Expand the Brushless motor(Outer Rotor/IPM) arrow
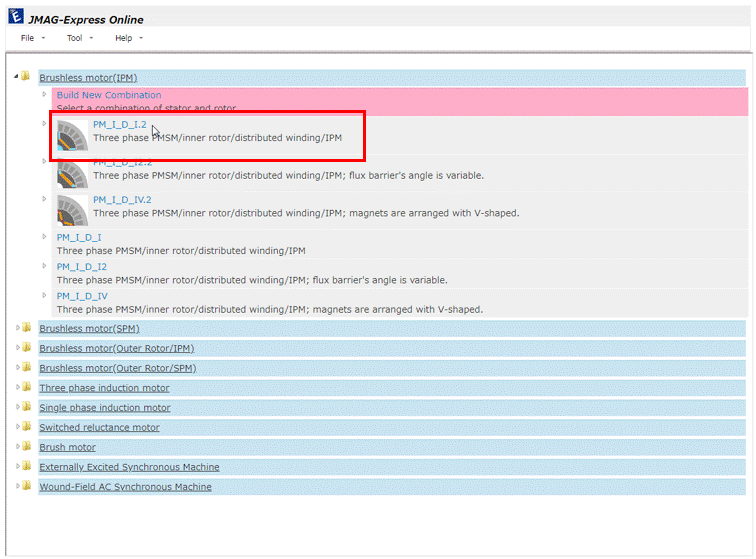Screen dimensions: 756x559 [x=17, y=348]
